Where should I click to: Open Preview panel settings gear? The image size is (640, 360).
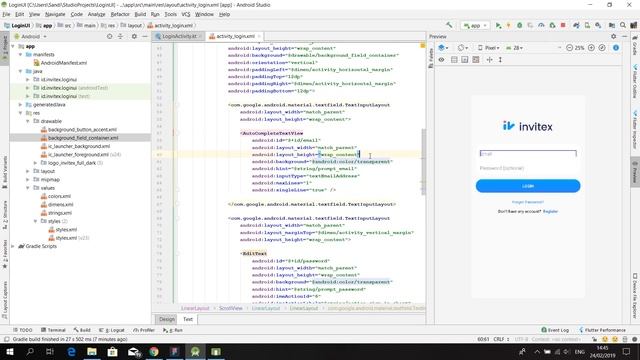click(x=613, y=36)
